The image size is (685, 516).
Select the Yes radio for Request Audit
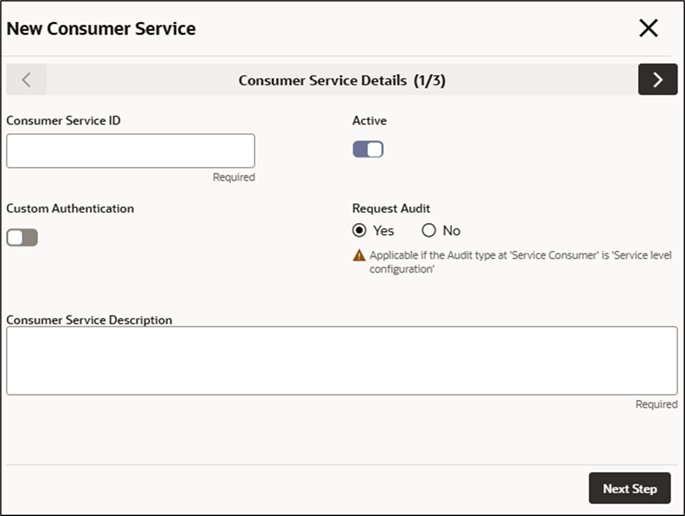[359, 230]
